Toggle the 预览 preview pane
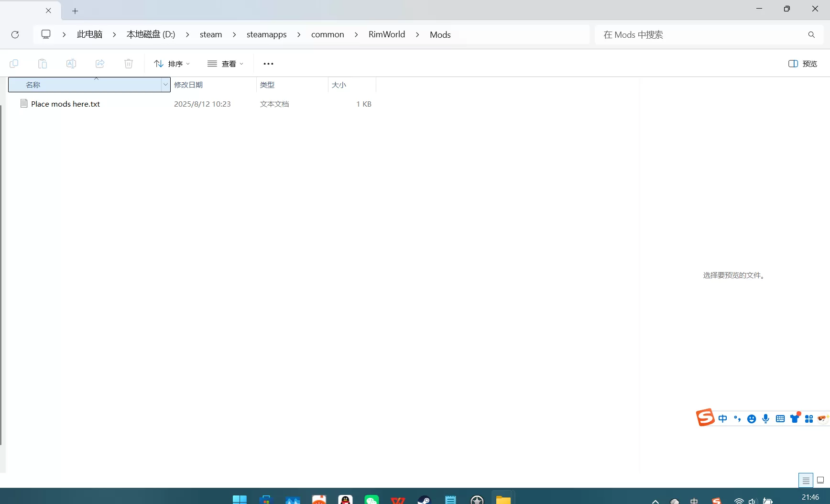Image resolution: width=830 pixels, height=504 pixels. pyautogui.click(x=802, y=64)
